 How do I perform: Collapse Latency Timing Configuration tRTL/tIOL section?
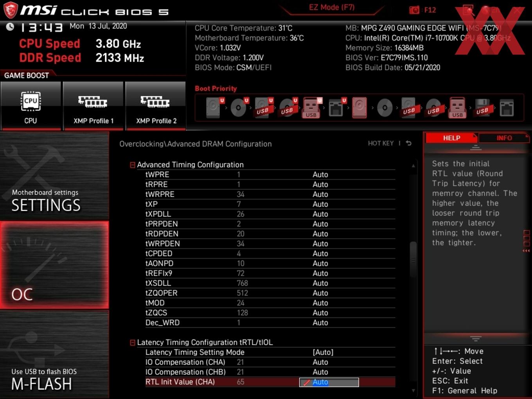(133, 343)
